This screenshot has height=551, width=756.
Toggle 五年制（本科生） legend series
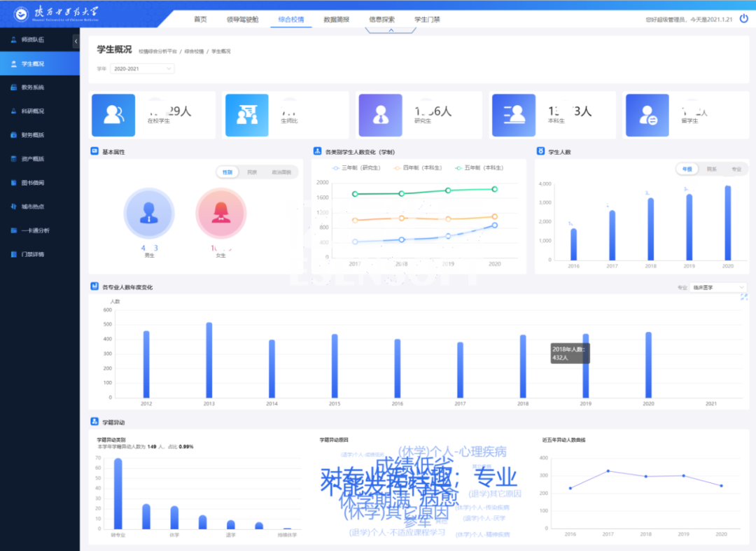click(480, 168)
